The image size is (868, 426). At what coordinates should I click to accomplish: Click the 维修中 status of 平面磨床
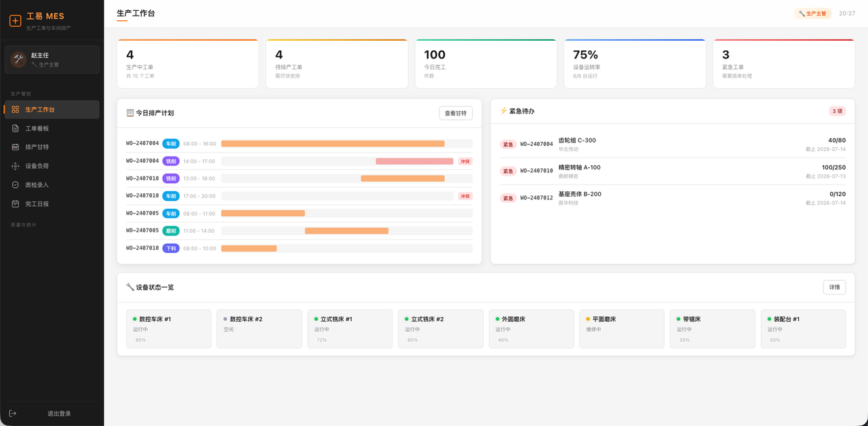tap(593, 330)
